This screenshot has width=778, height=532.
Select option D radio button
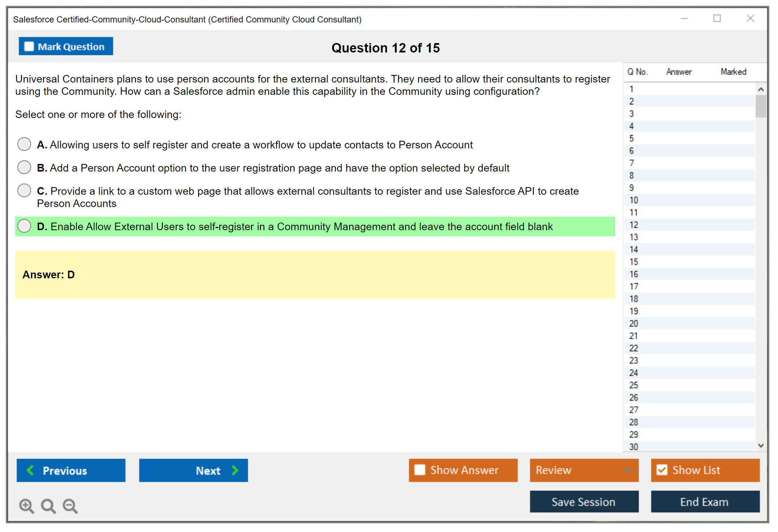(x=24, y=226)
